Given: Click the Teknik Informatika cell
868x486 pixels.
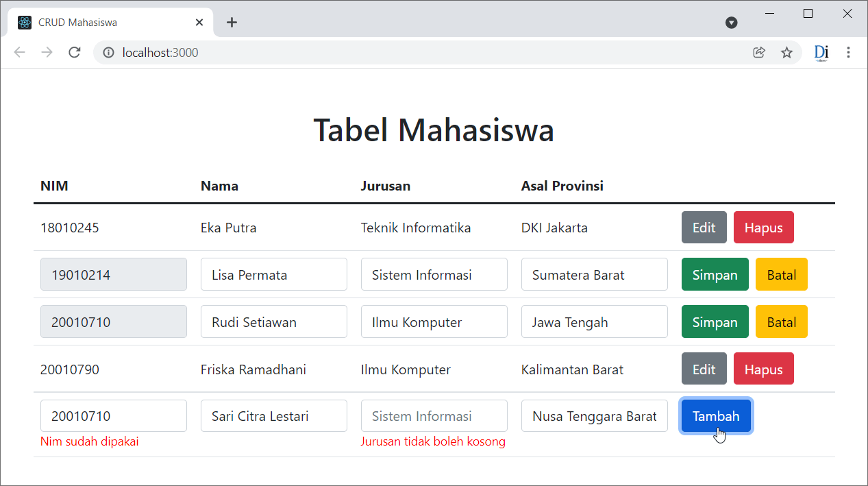Looking at the screenshot, I should click(416, 228).
